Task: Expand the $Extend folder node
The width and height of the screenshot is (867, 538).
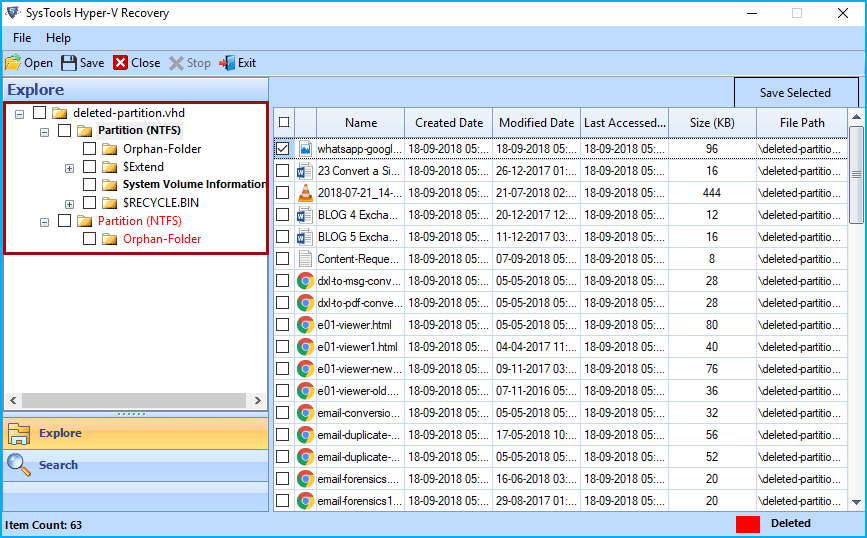Action: (x=70, y=167)
